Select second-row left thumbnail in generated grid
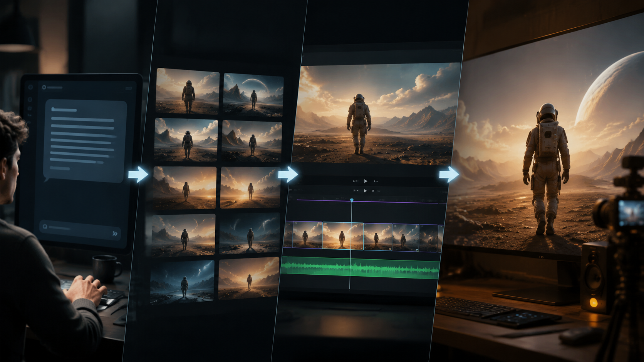 186,140
